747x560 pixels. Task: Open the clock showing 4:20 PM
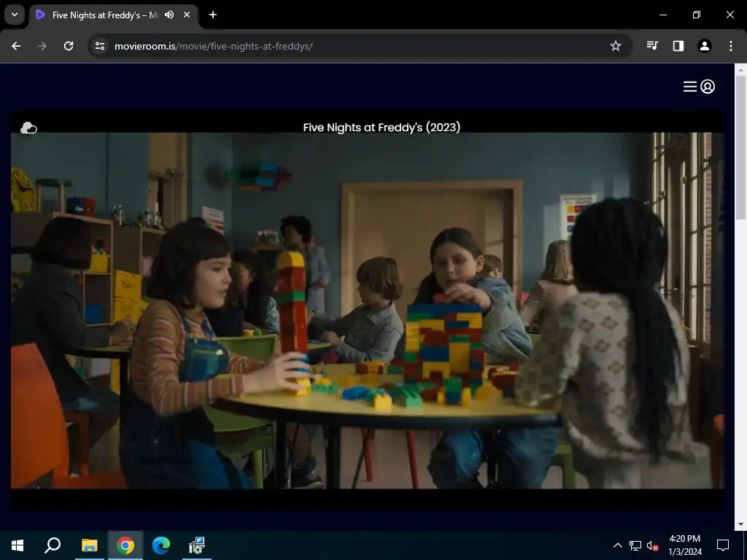point(684,545)
